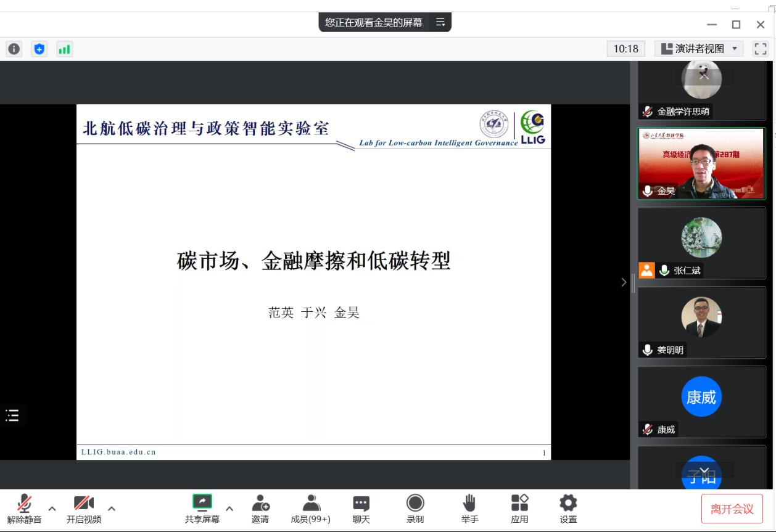Open the screen-viewing options menu at top

(440, 22)
